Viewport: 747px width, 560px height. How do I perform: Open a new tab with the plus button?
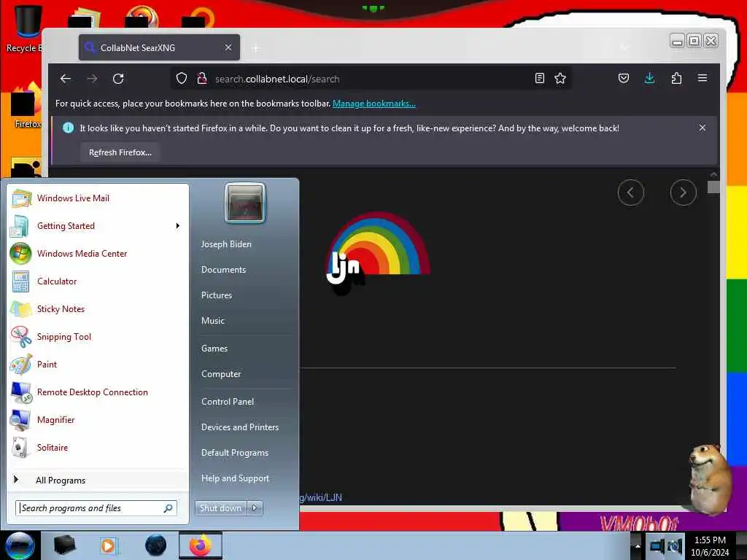256,48
